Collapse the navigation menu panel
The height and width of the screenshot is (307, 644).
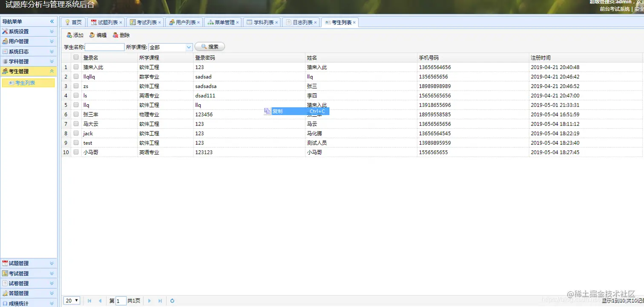pyautogui.click(x=52, y=21)
